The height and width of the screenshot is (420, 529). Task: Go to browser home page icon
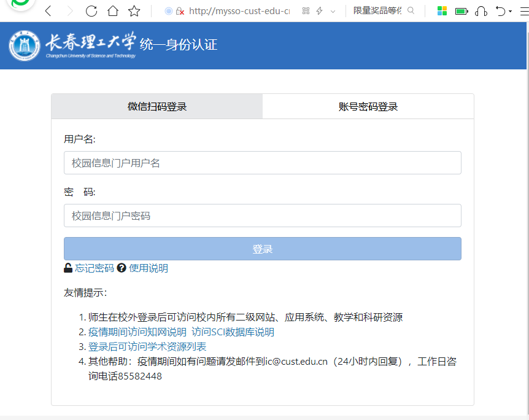[112, 11]
